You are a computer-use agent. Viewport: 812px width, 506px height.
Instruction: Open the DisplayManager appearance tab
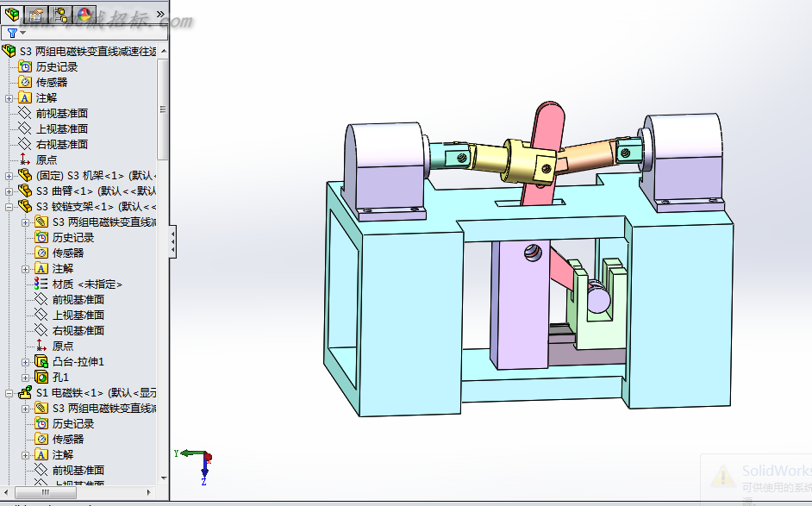coord(84,15)
